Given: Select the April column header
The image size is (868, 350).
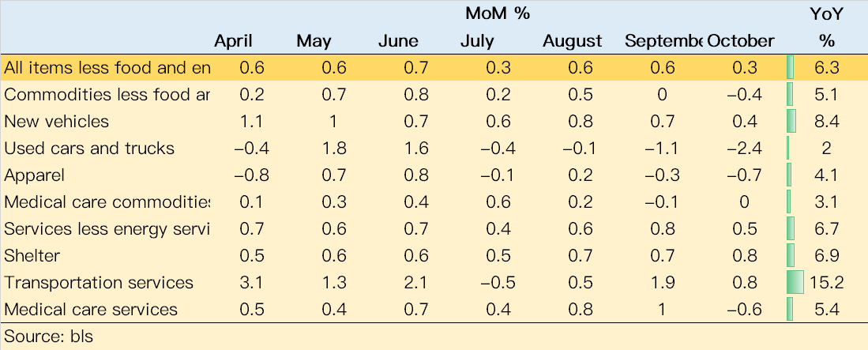Looking at the screenshot, I should [233, 42].
